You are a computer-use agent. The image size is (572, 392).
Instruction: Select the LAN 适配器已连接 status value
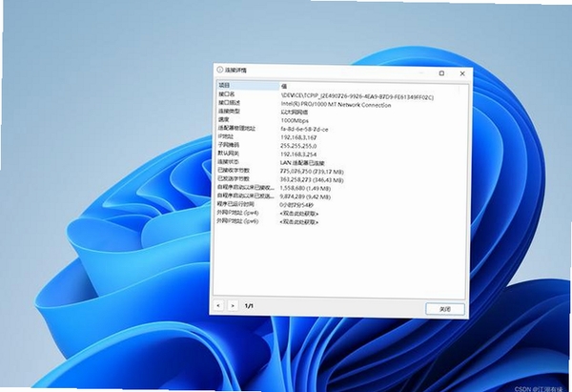[302, 163]
